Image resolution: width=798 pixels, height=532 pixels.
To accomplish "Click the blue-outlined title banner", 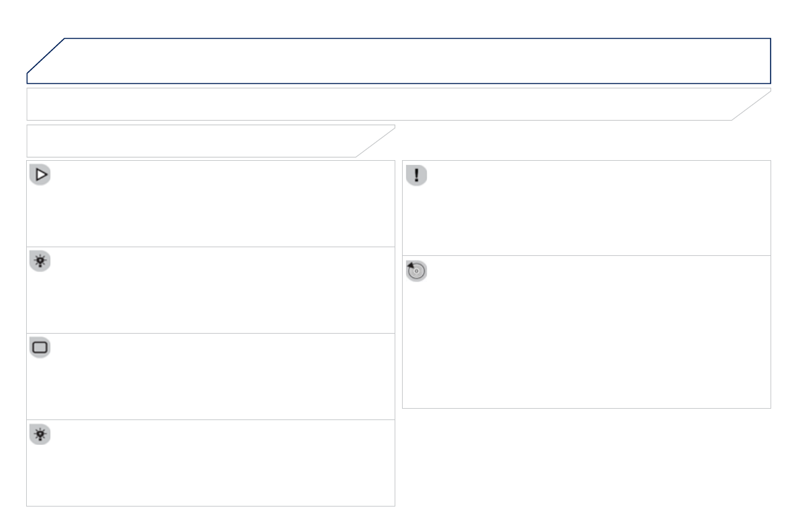I will click(x=415, y=60).
